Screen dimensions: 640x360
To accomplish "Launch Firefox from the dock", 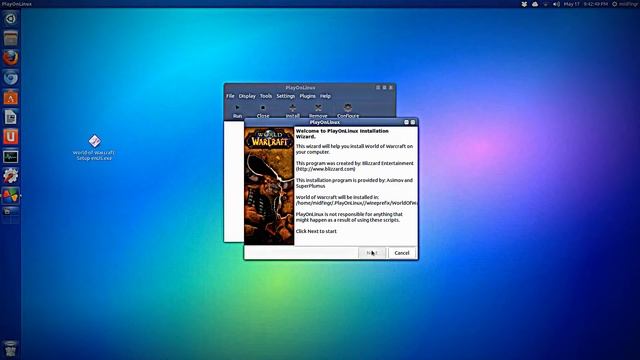I will click(11, 58).
